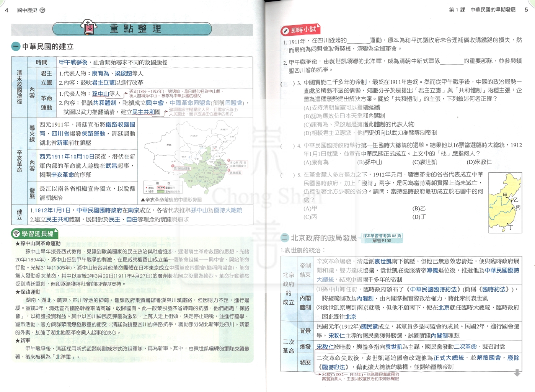
Task: Click the 內閣體制 row label cell
Action: click(x=305, y=303)
